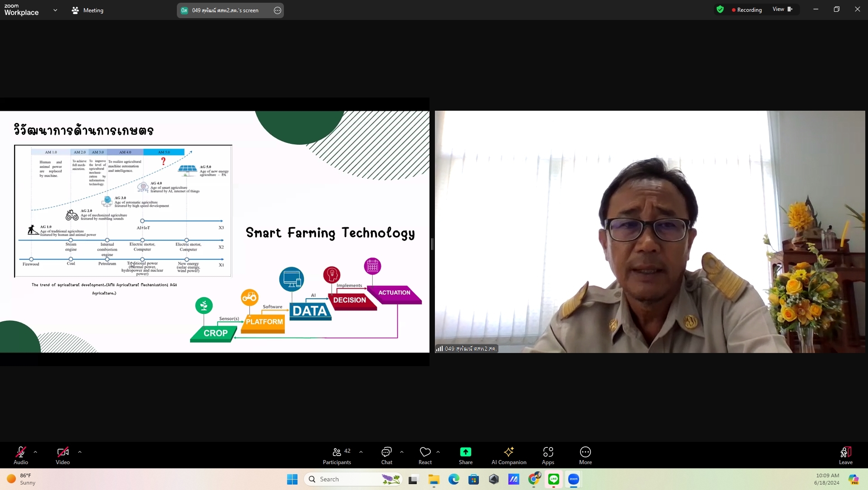Screen dimensions: 868x490
Task: Open the Zoom Workplace dropdown menu
Action: pyautogui.click(x=55, y=10)
